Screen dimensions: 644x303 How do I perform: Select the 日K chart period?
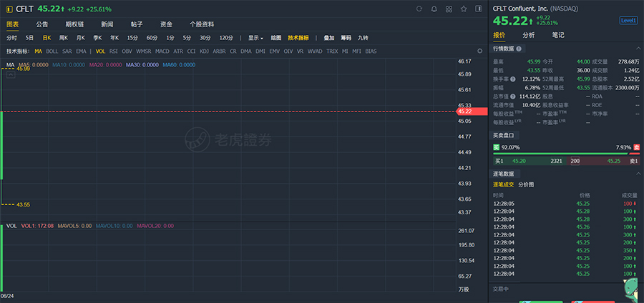tap(47, 38)
